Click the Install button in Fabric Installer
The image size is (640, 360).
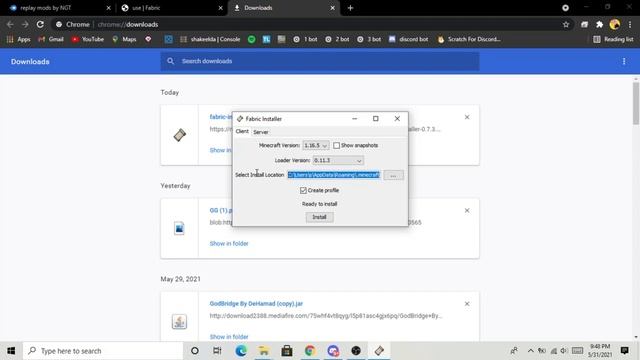point(319,217)
